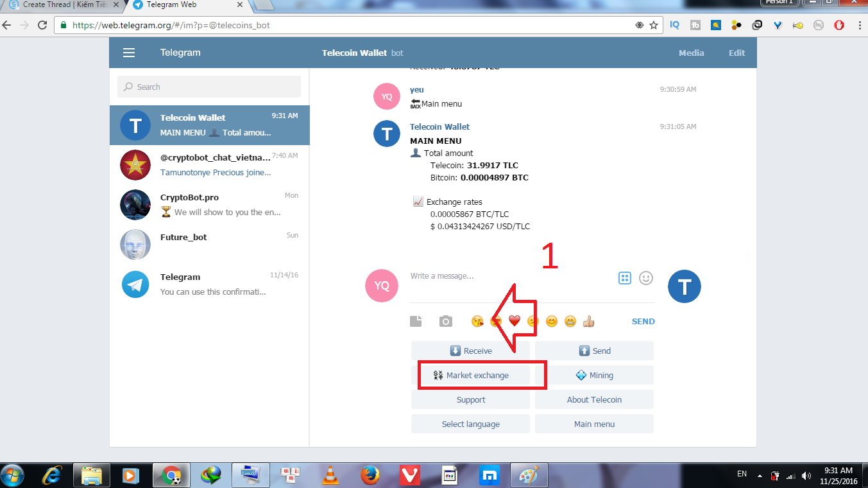The image size is (868, 488).
Task: Open Windows Explorer folder in taskbar
Action: (x=92, y=475)
